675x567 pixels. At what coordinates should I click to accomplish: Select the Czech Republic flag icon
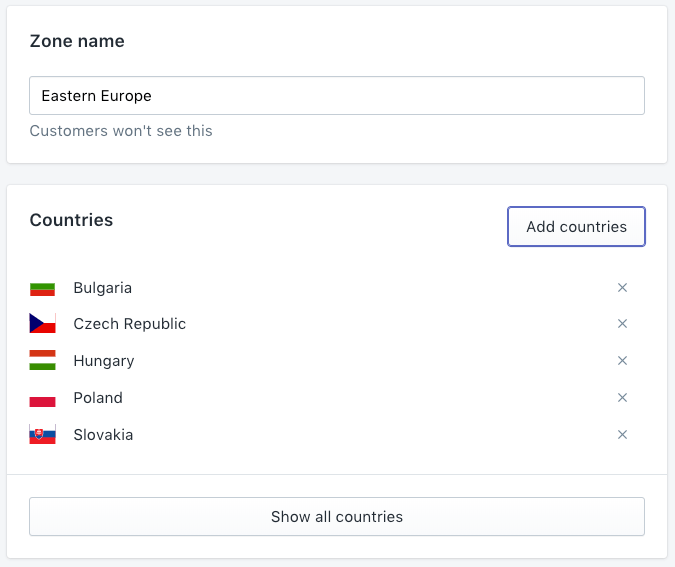(x=42, y=324)
